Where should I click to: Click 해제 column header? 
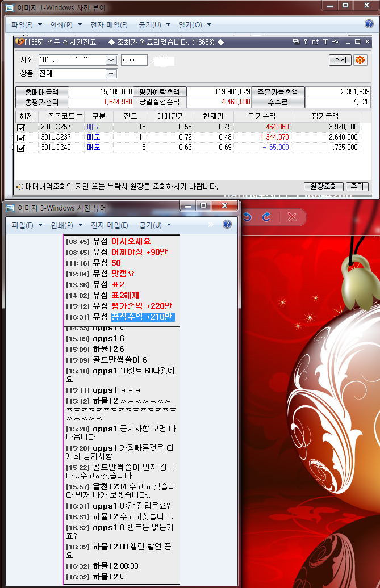(x=26, y=116)
